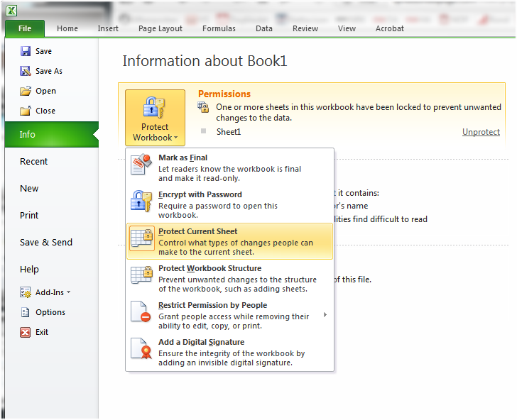The image size is (517, 420).
Task: Click the Restrict Permission by People icon
Action: (141, 311)
